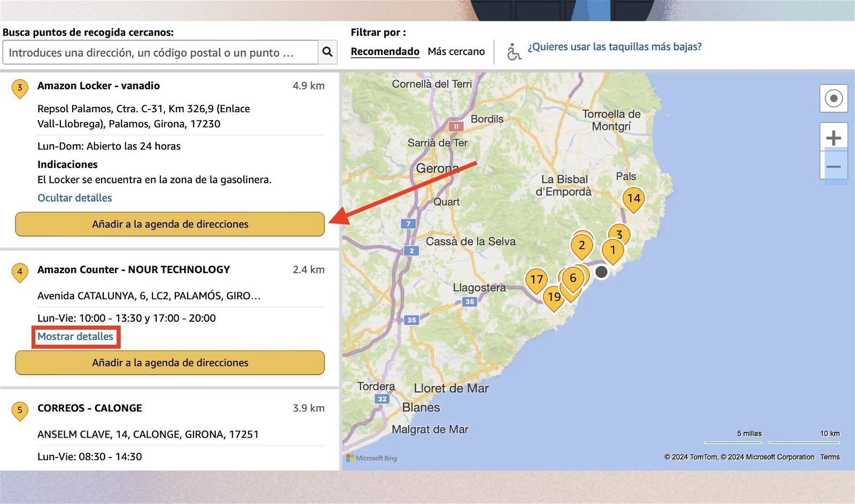Click the Avenida CATALUNYA address text

pyautogui.click(x=149, y=296)
